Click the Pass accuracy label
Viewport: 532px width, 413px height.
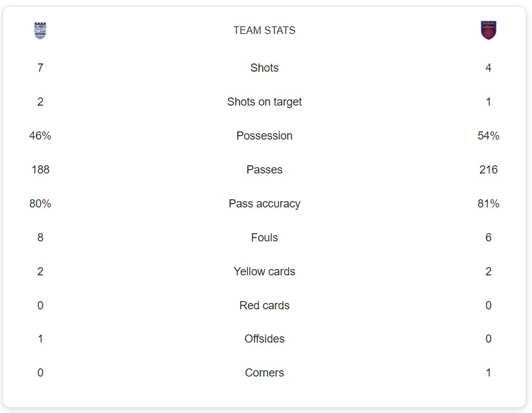click(x=264, y=204)
